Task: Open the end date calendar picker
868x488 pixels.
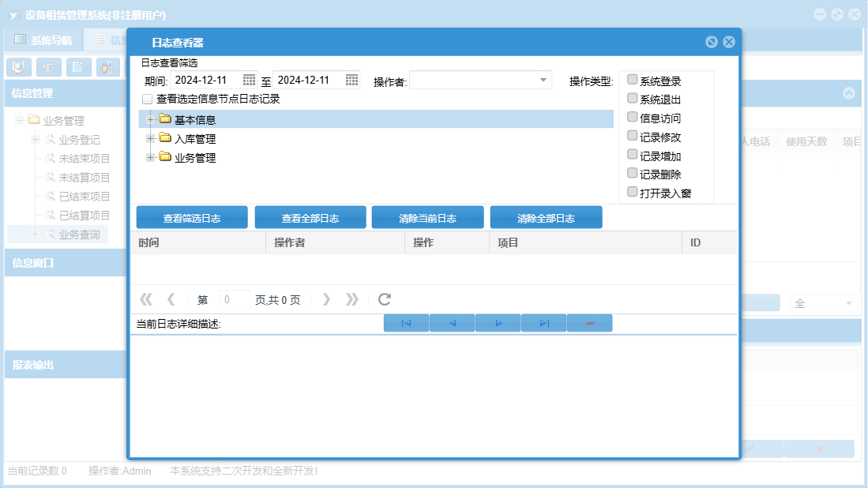Action: (x=351, y=80)
